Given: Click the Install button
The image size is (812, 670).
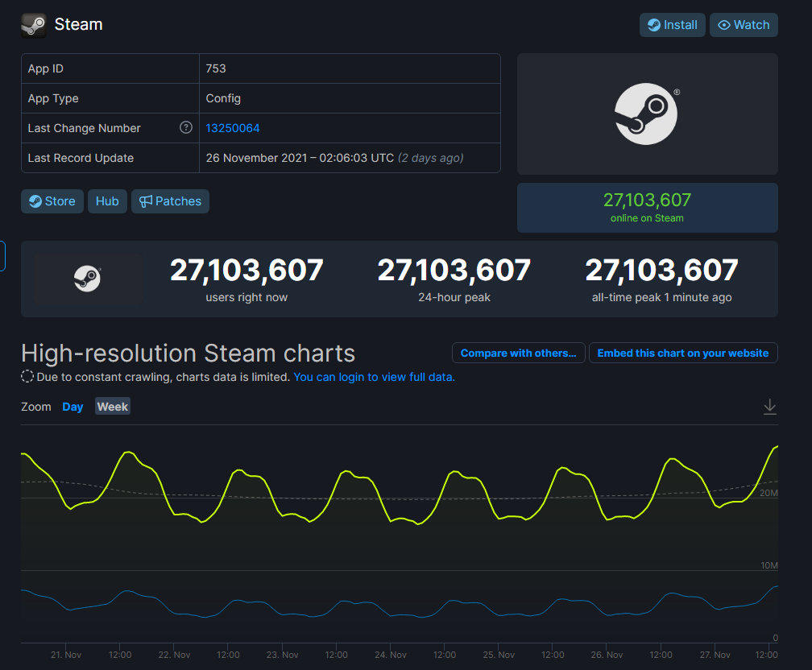Looking at the screenshot, I should pyautogui.click(x=673, y=25).
